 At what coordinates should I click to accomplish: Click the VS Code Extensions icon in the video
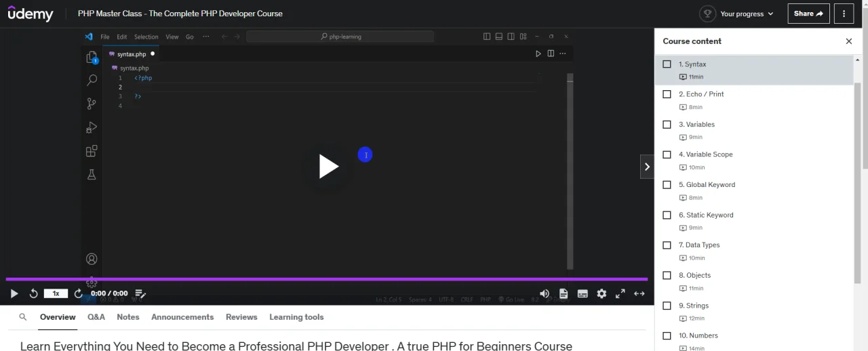(x=92, y=151)
